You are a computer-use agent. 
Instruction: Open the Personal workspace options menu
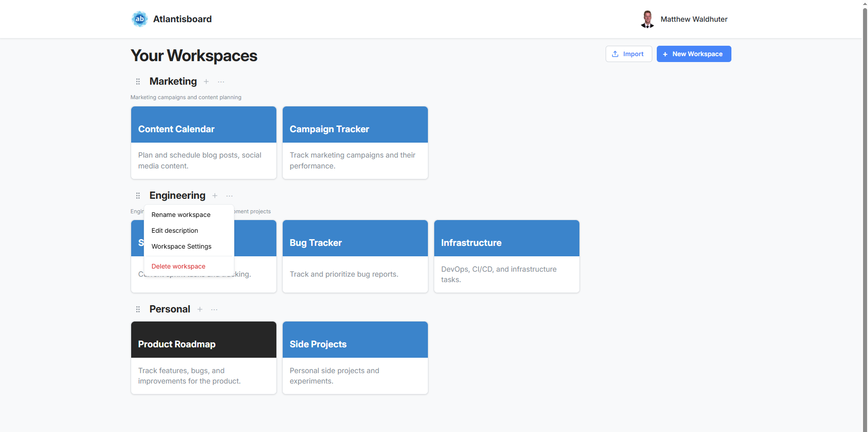pyautogui.click(x=214, y=309)
